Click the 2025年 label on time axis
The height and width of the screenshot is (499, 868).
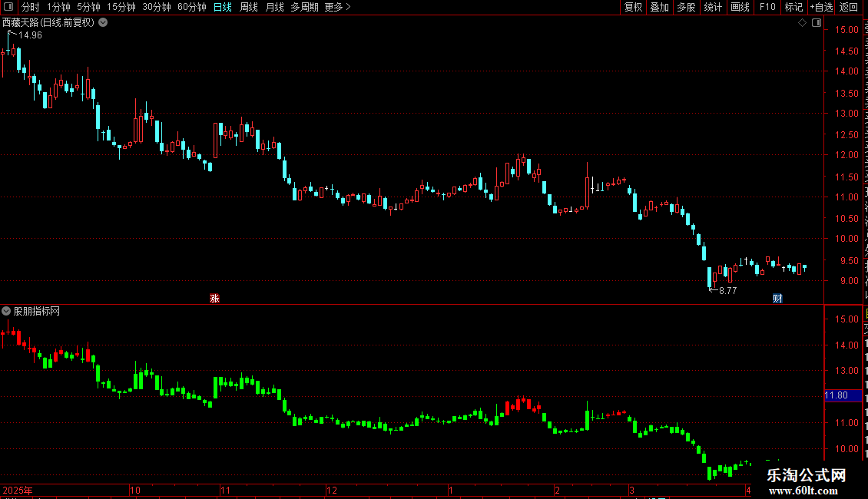click(17, 490)
